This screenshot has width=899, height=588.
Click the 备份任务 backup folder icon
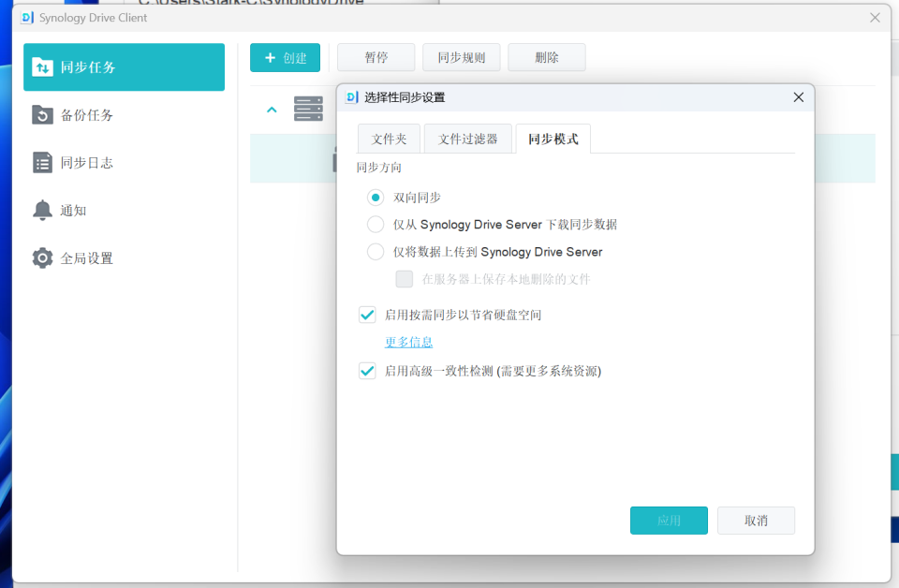pyautogui.click(x=42, y=115)
